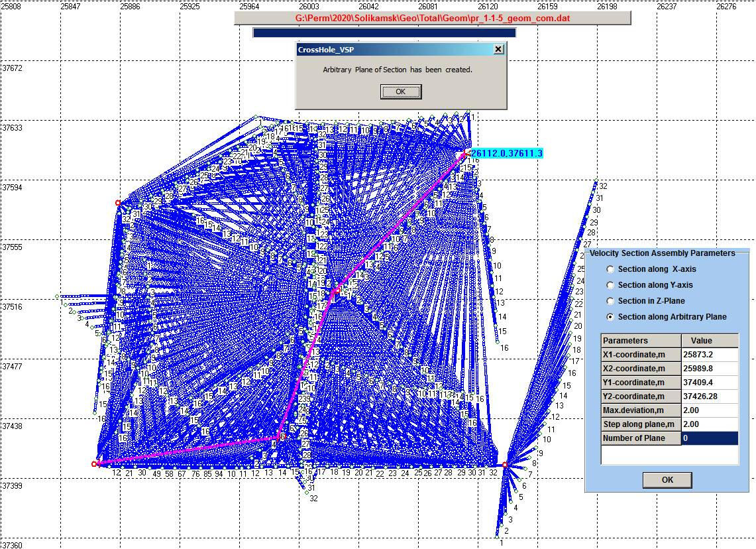Close the CrossHole_VSP dialog with X
The height and width of the screenshot is (549, 756).
tap(499, 49)
